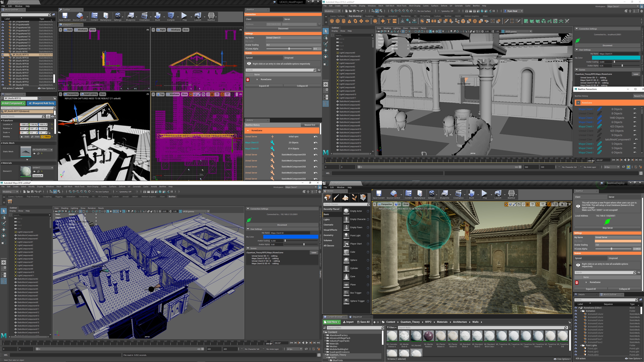Screen dimensions: 644x362
Task: Click BeeHive icon in bottom-right Unreal toolbar
Action: [x=511, y=195]
